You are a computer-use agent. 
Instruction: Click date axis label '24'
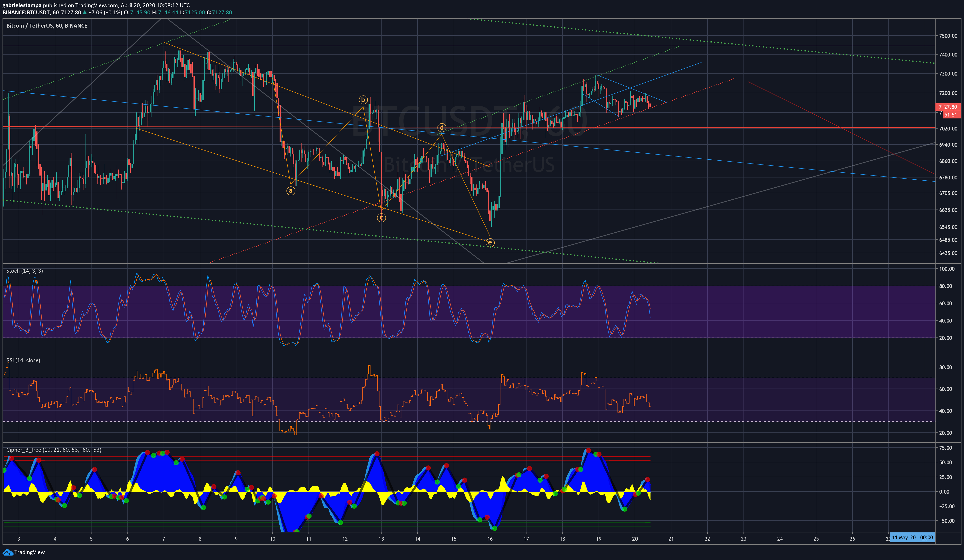(x=780, y=539)
